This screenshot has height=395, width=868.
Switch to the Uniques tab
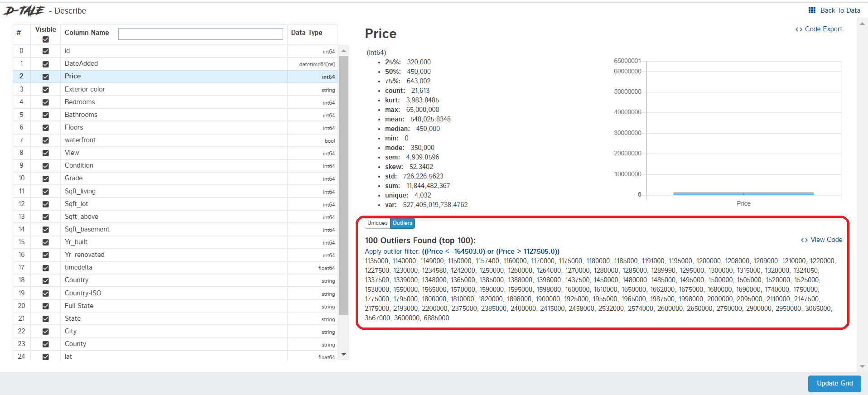pyautogui.click(x=377, y=223)
